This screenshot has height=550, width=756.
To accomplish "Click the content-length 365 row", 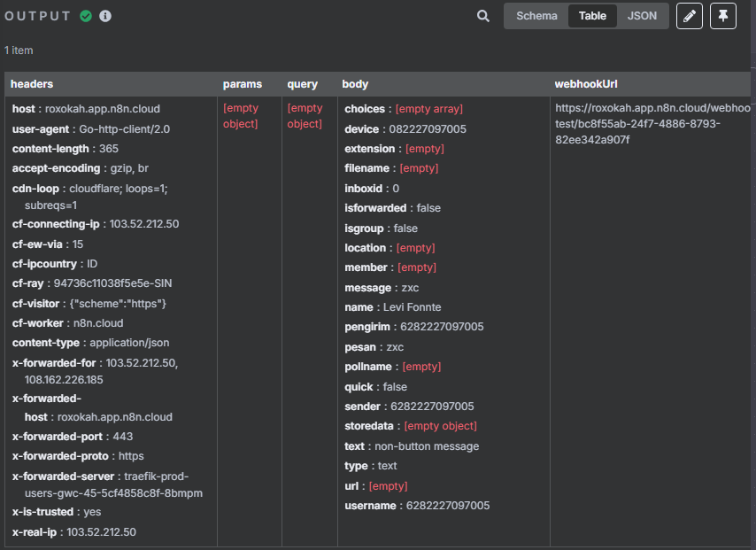I will point(66,149).
